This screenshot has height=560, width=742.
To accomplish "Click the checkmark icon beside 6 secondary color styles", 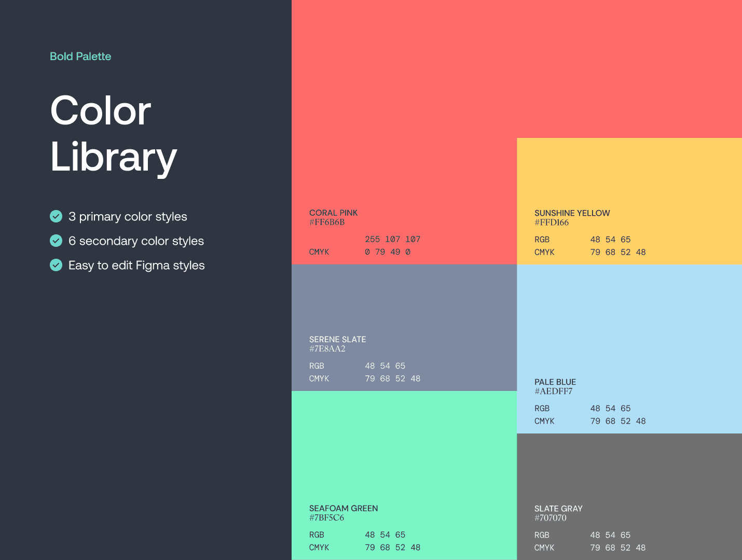I will pyautogui.click(x=56, y=241).
